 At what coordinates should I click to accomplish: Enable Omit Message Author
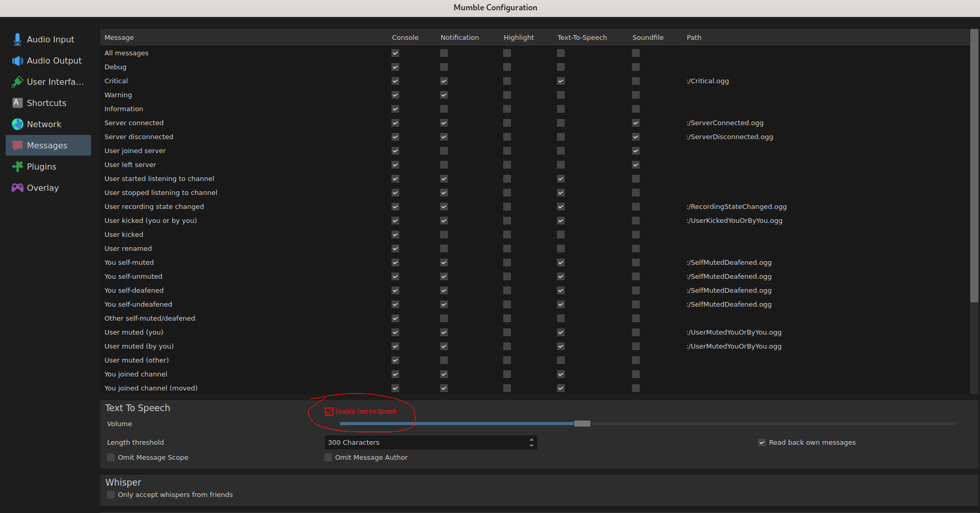pyautogui.click(x=328, y=457)
